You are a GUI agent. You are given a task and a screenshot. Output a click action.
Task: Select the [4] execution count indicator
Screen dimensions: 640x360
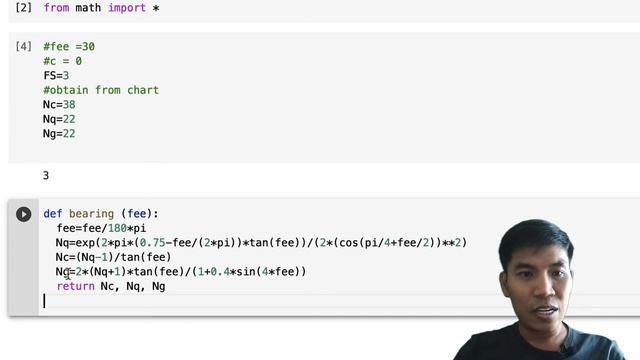click(x=23, y=47)
